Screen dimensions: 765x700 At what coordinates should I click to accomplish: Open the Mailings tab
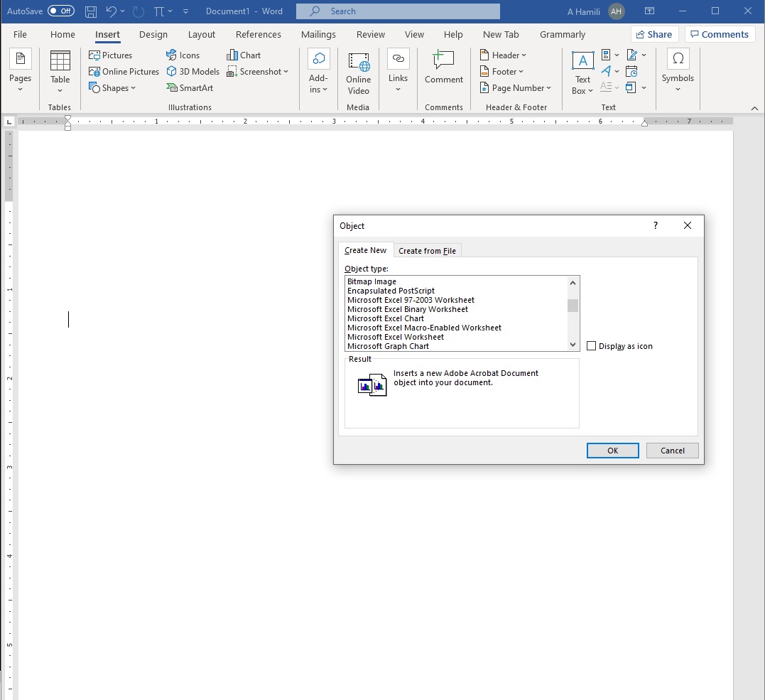318,34
